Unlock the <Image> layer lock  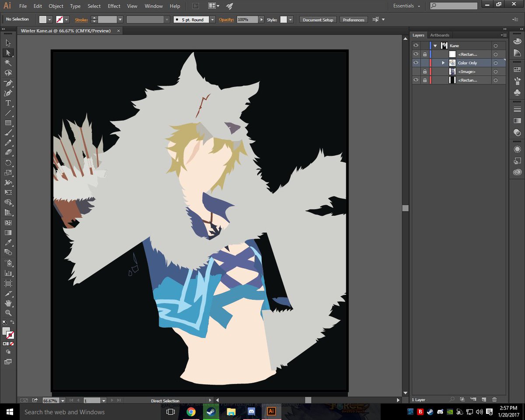pyautogui.click(x=424, y=71)
